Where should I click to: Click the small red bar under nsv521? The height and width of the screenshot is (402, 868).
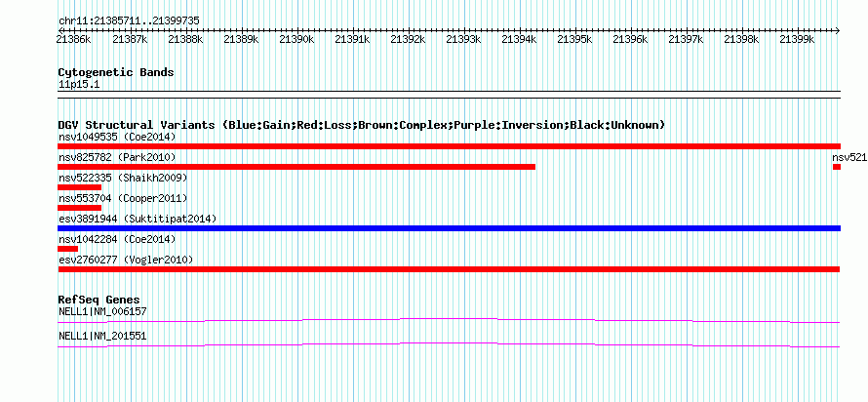(837, 167)
